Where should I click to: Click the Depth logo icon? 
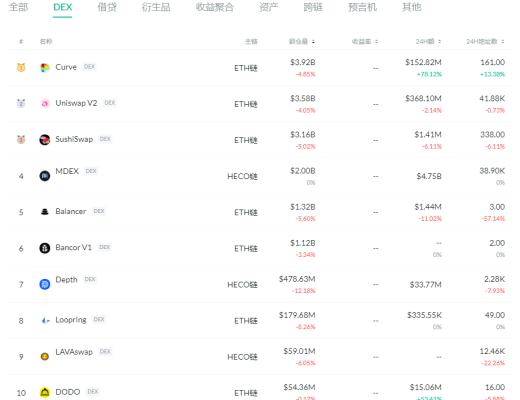(45, 284)
